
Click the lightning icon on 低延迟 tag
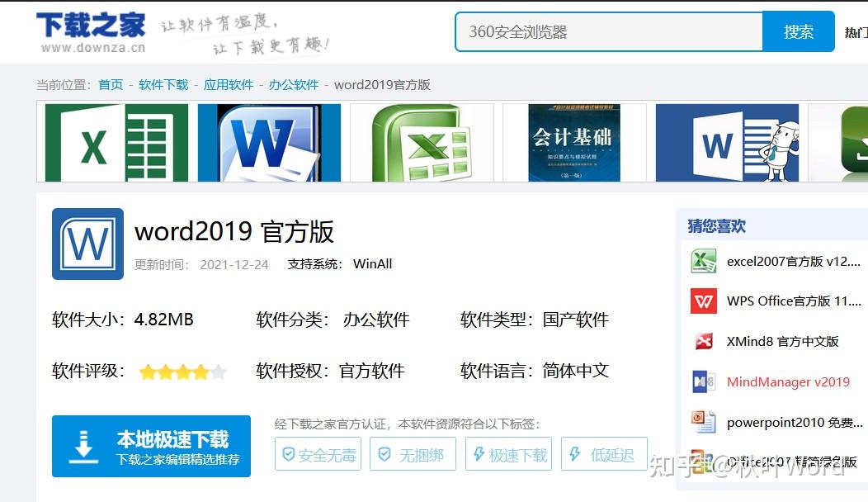pyautogui.click(x=574, y=454)
